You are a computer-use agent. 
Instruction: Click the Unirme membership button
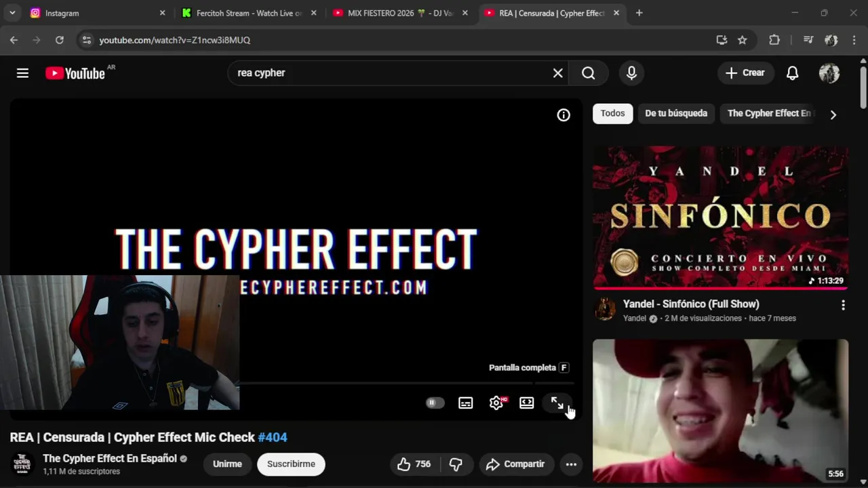tap(227, 464)
